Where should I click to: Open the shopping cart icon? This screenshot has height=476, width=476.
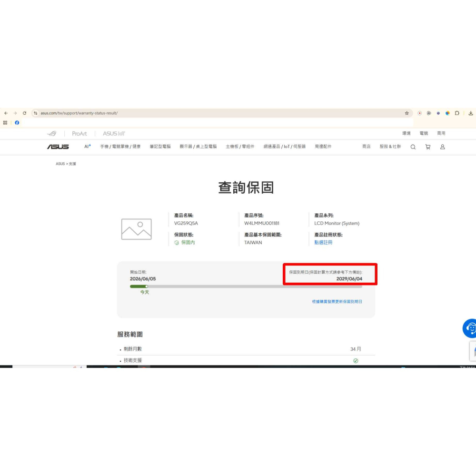click(428, 147)
